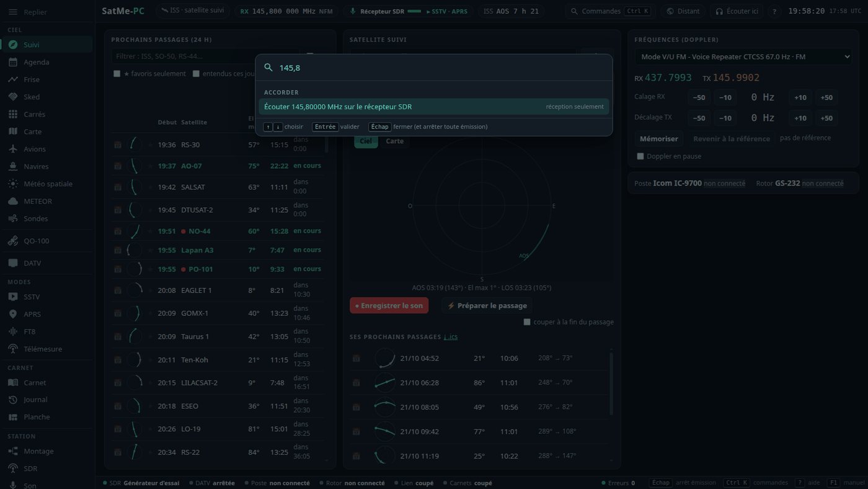The height and width of the screenshot is (489, 868).
Task: Open the Mode V/U FM frequency dropdown
Action: pyautogui.click(x=743, y=56)
